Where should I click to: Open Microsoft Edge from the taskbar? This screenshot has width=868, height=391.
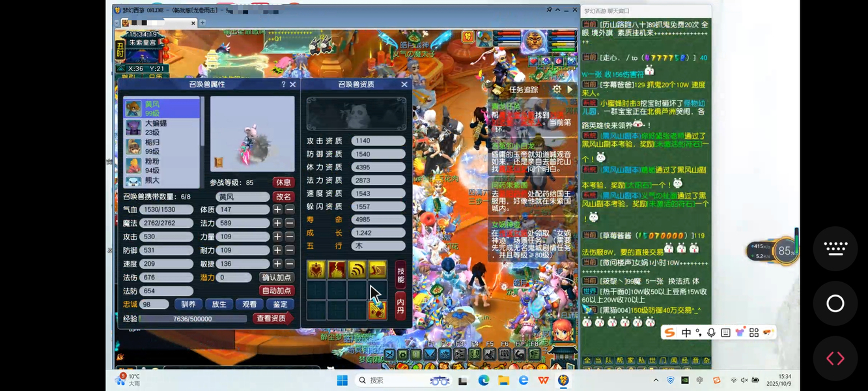coord(484,381)
